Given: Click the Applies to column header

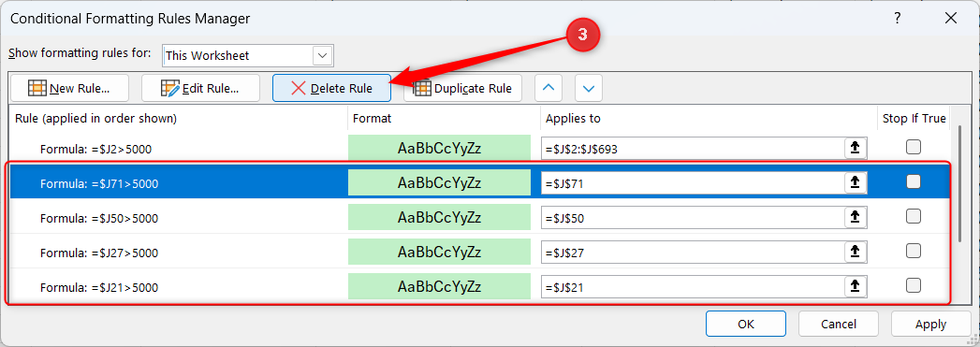Looking at the screenshot, I should click(709, 119).
